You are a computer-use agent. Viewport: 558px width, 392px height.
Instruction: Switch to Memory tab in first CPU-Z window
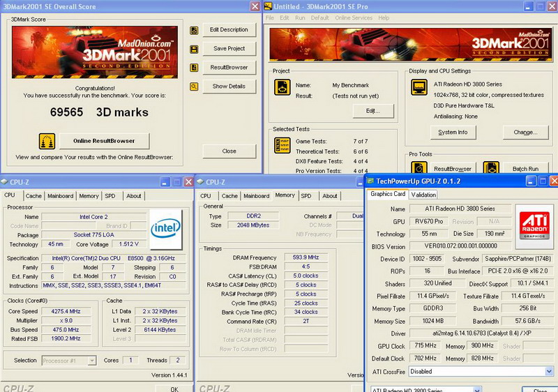coord(89,196)
